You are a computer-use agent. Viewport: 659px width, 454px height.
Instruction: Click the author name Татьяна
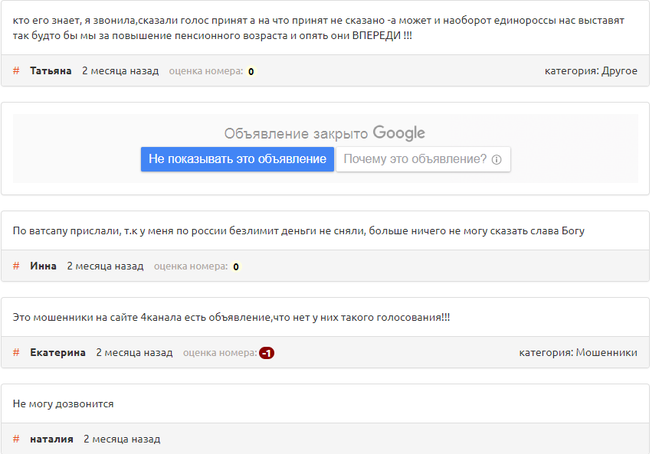(51, 71)
